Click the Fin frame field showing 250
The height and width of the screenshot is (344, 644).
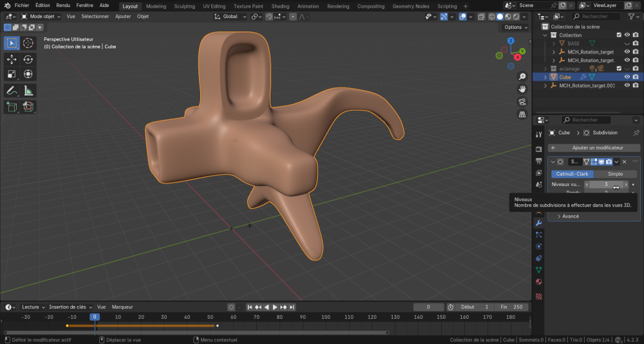point(513,307)
